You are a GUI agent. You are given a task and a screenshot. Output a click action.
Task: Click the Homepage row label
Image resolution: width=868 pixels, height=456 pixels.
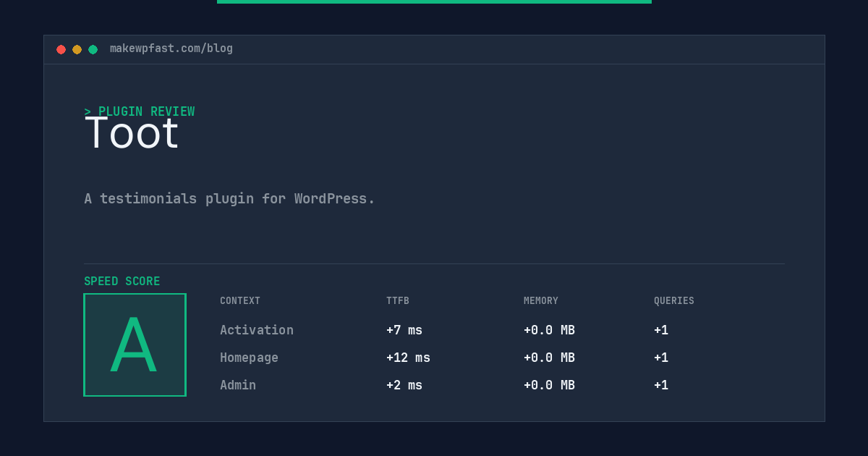249,358
